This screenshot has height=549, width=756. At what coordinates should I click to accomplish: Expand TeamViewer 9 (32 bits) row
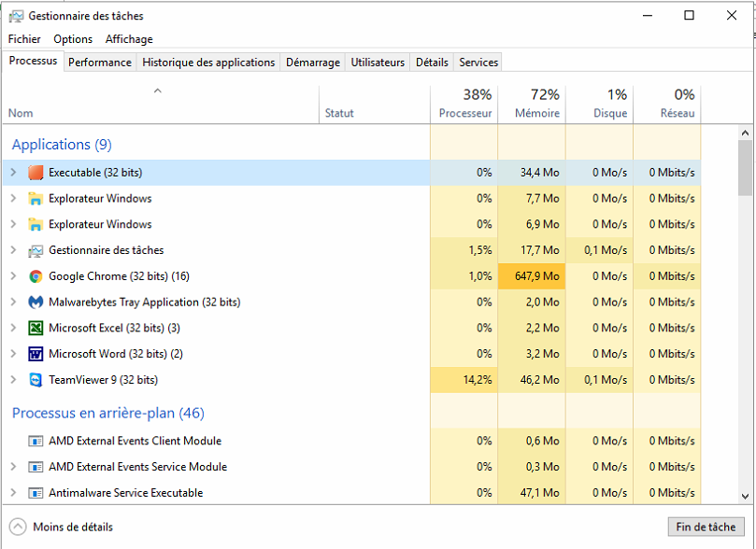(13, 380)
